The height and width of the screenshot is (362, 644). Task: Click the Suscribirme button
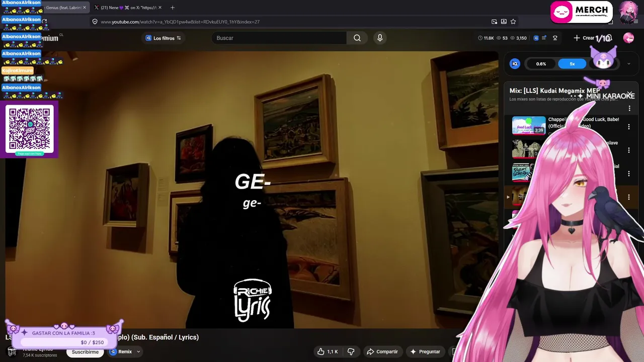pyautogui.click(x=85, y=352)
